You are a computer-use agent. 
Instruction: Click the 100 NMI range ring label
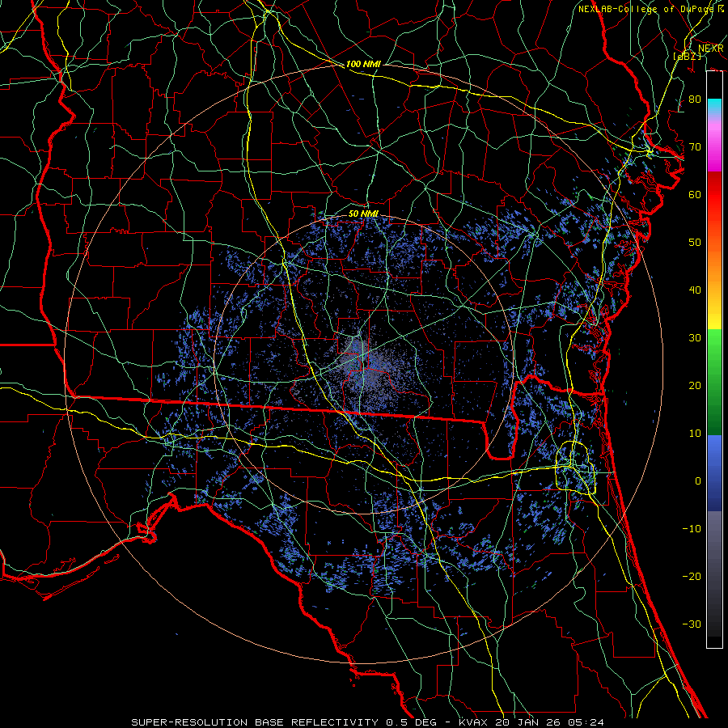(x=363, y=64)
